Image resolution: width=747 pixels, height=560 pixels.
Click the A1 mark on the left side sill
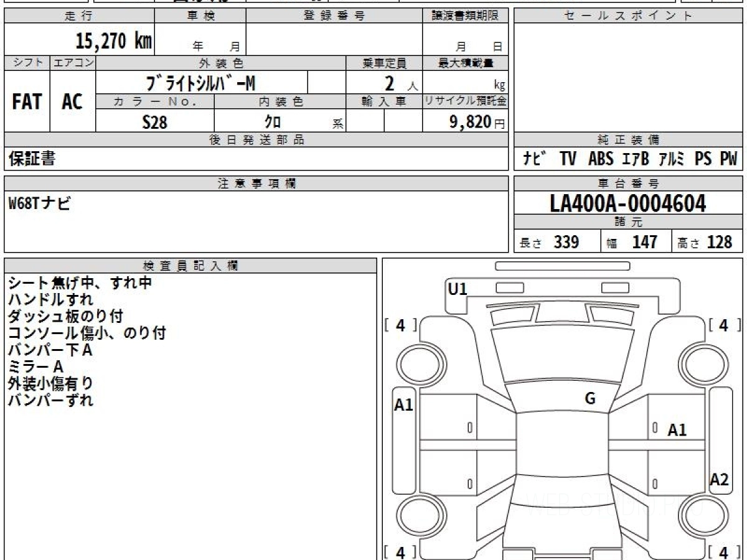[x=404, y=405]
